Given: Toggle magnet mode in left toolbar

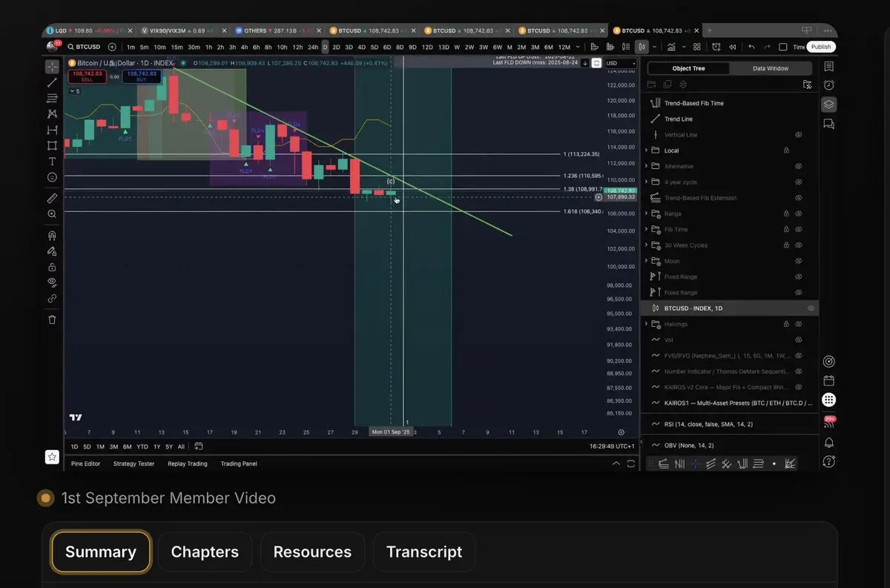Looking at the screenshot, I should 52,236.
